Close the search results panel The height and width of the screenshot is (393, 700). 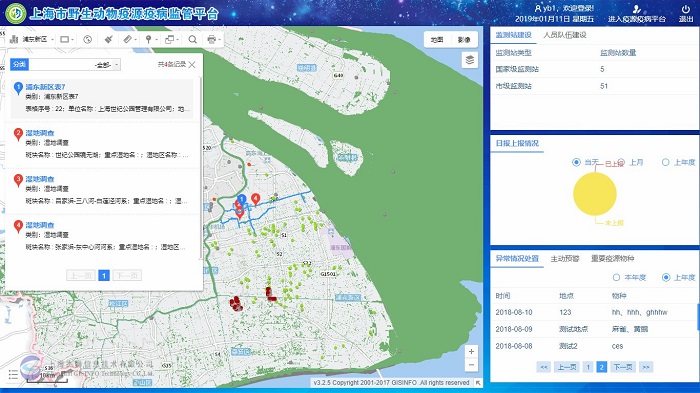click(192, 65)
